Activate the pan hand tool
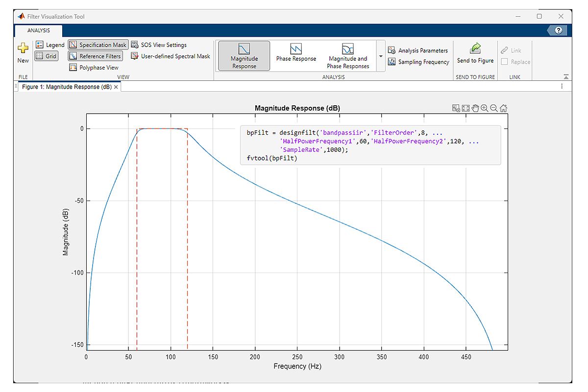 475,108
